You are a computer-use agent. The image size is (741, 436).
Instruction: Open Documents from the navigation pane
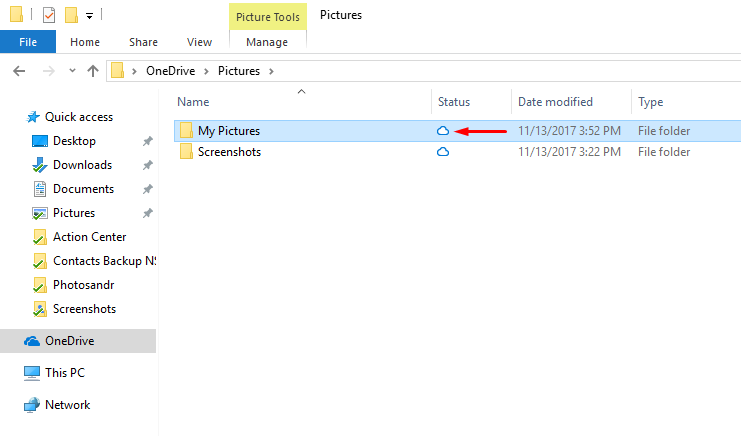(x=83, y=189)
